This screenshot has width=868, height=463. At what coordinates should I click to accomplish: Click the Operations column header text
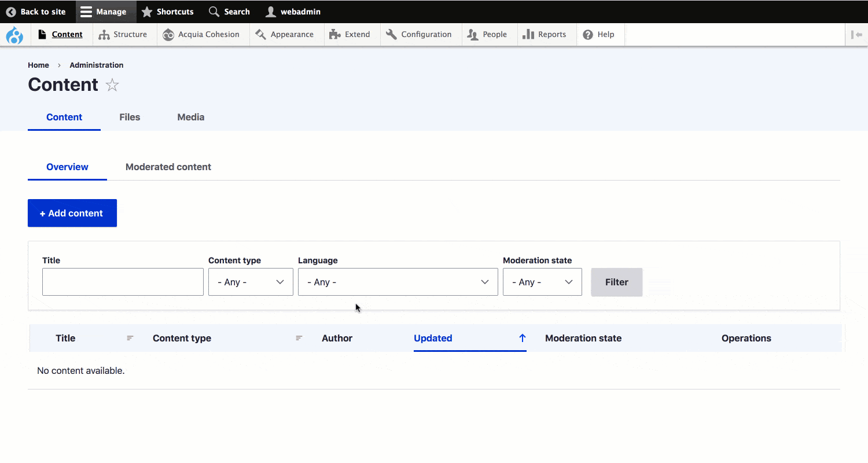coord(746,338)
